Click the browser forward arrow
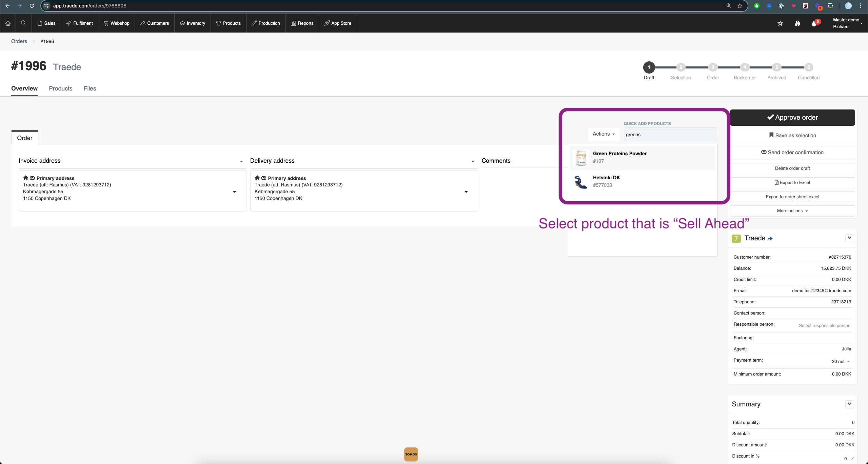The height and width of the screenshot is (464, 868). [x=19, y=6]
